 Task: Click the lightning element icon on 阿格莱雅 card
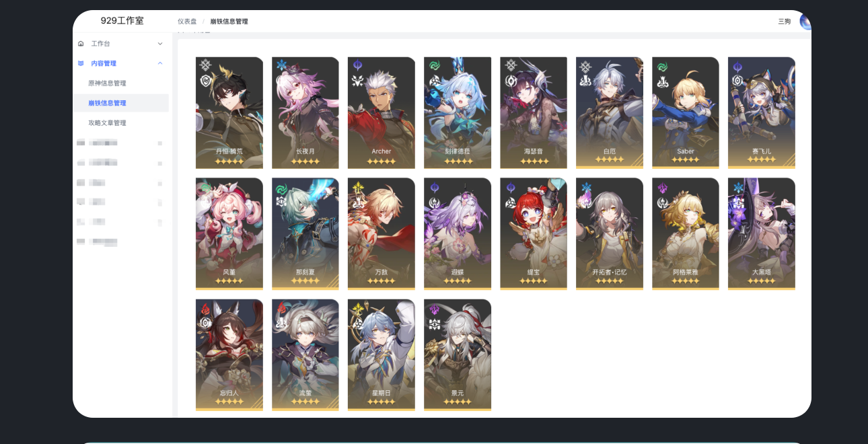(661, 187)
